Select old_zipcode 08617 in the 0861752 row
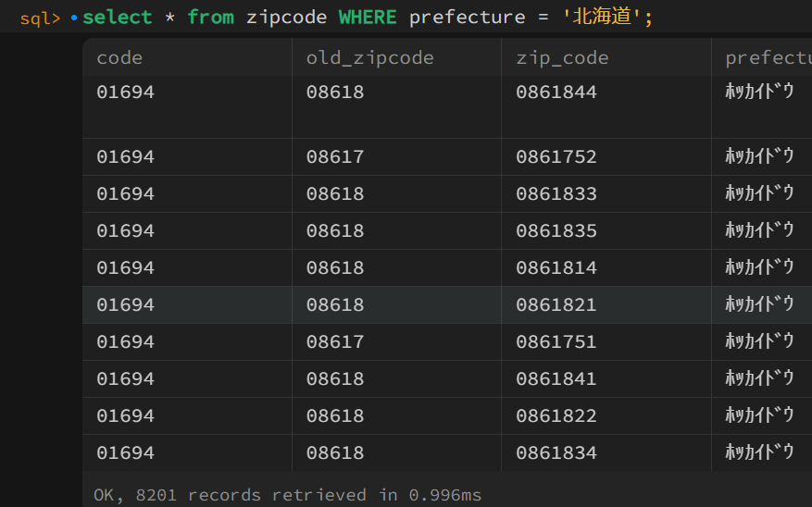This screenshot has width=812, height=507. 335,157
